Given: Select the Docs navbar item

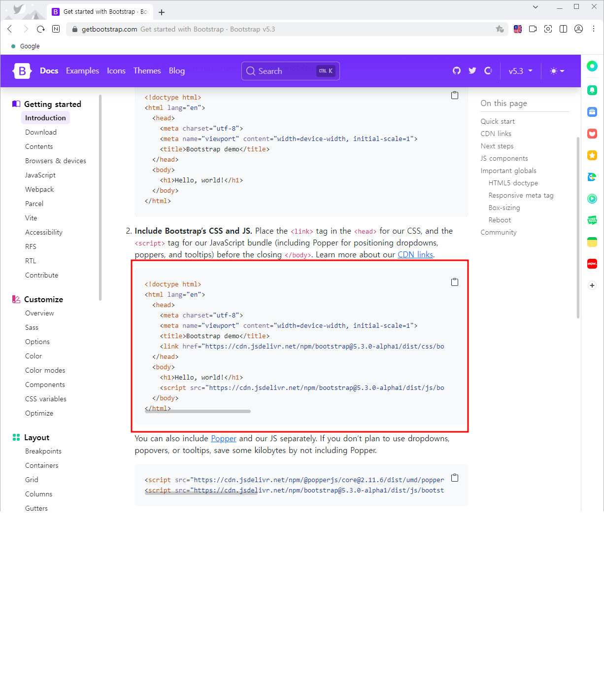Looking at the screenshot, I should point(49,71).
